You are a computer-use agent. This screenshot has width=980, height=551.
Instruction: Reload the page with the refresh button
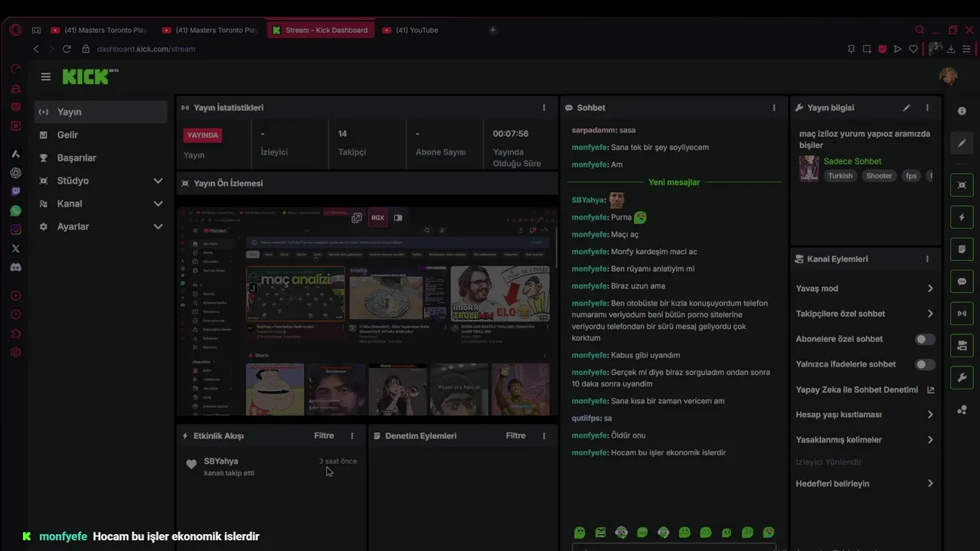(x=67, y=49)
